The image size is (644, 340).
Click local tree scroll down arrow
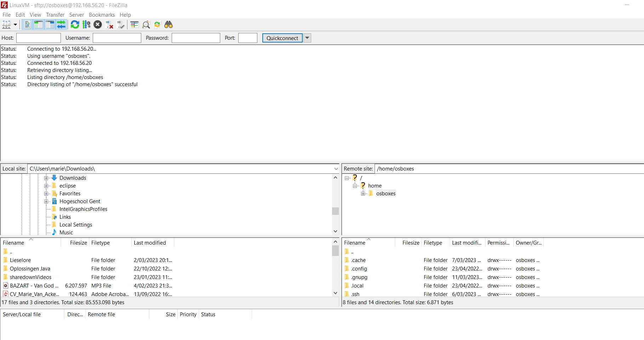point(336,232)
